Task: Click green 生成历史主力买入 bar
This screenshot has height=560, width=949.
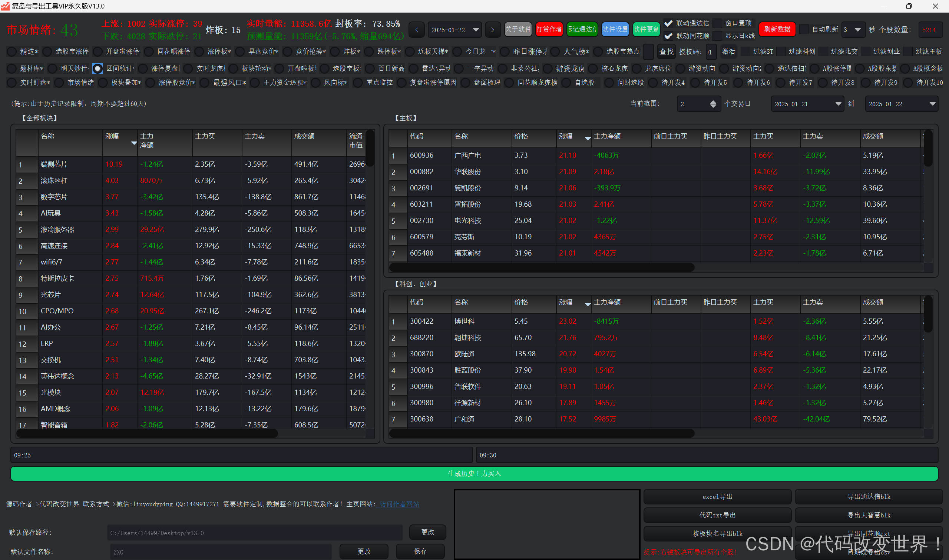Action: tap(474, 473)
